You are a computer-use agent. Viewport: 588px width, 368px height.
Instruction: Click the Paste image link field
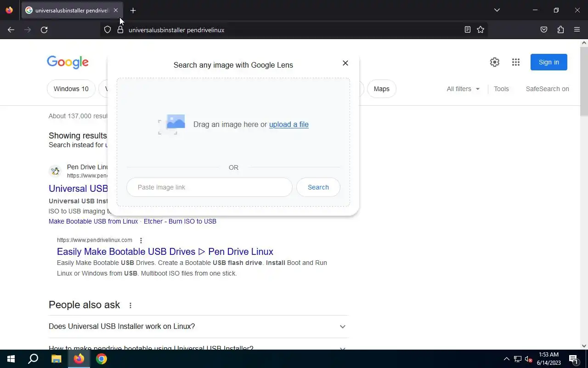[209, 187]
